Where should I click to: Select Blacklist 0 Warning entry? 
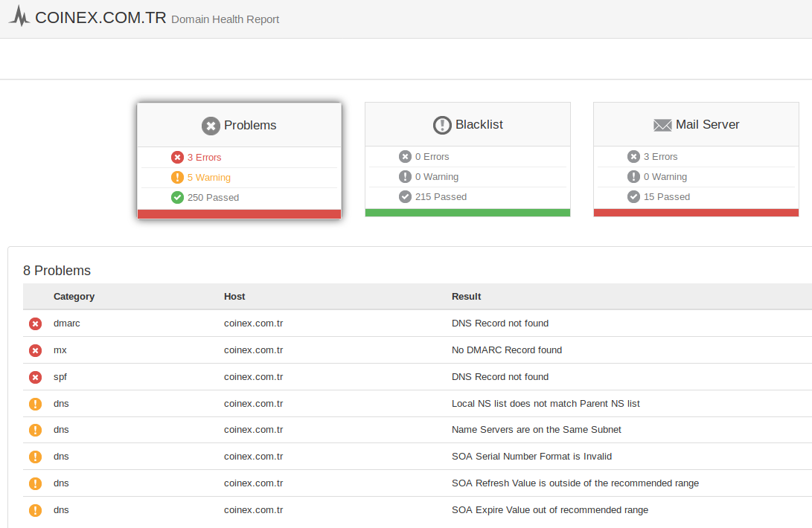[x=437, y=176]
